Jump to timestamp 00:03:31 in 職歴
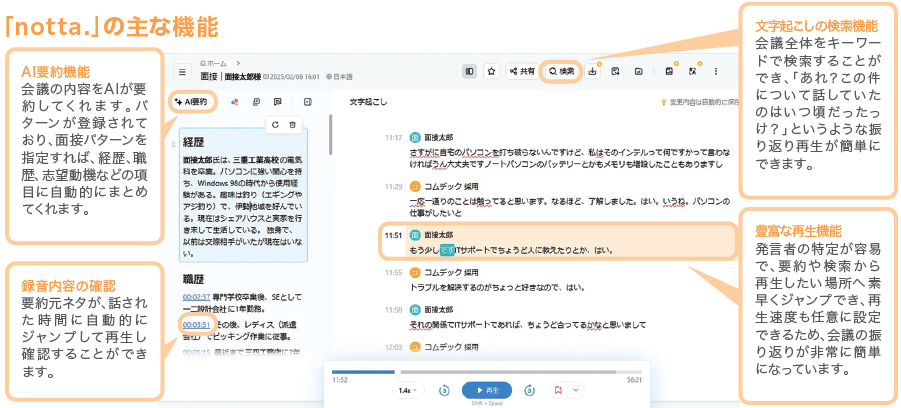The image size is (901, 408). [195, 325]
